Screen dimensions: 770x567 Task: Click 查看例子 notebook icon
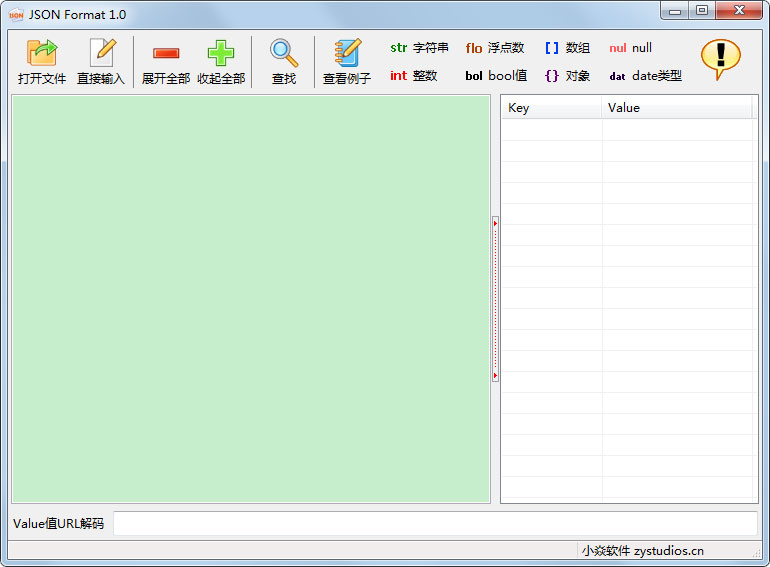pyautogui.click(x=347, y=53)
